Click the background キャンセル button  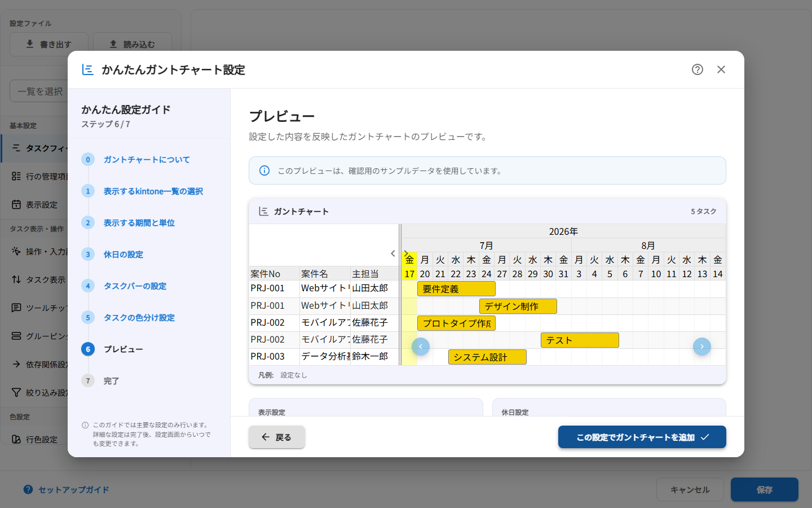[x=690, y=489]
